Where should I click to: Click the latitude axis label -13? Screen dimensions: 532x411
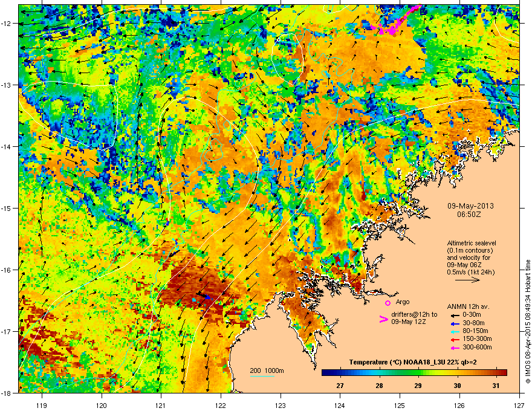(x=6, y=85)
